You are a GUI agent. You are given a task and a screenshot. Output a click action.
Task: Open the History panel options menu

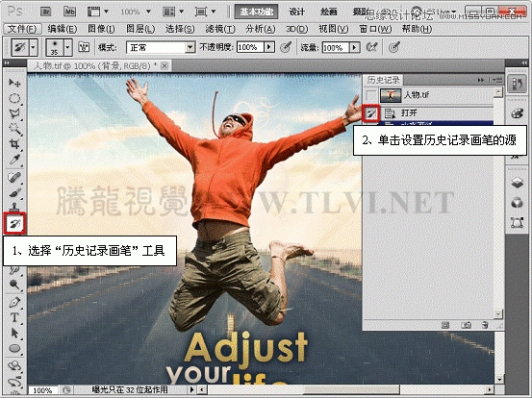(x=497, y=80)
